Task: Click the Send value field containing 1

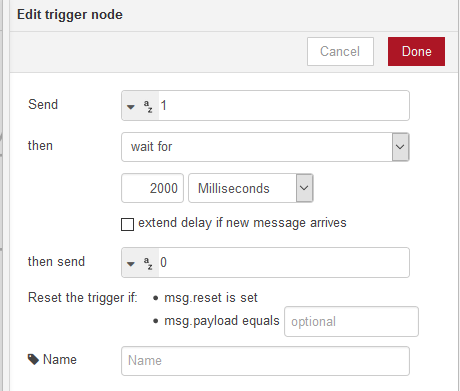Action: (x=284, y=106)
